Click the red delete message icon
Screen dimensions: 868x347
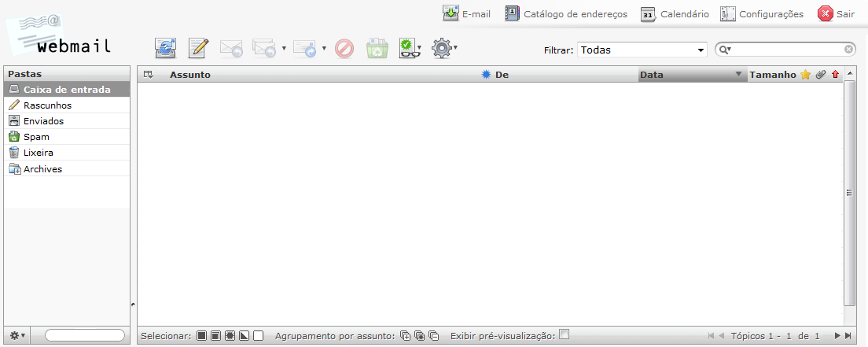[x=344, y=49]
